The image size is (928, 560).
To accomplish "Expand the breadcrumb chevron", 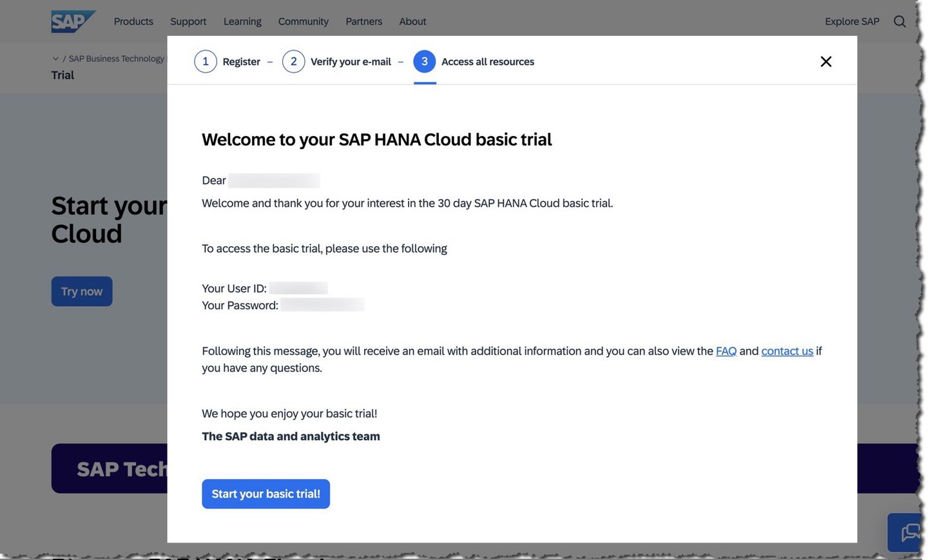I will pos(55,59).
